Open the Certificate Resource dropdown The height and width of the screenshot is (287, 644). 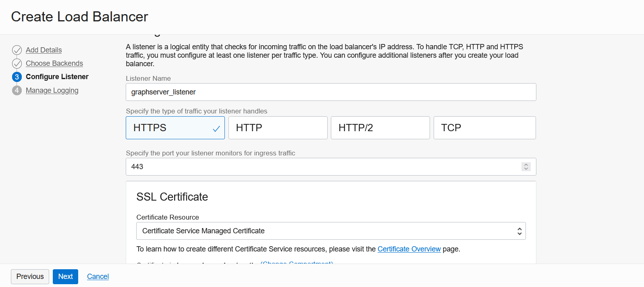click(x=330, y=231)
